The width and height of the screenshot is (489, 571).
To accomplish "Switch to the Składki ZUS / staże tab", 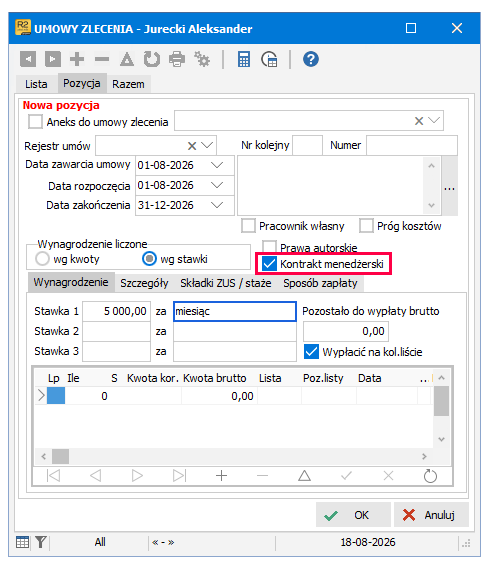I will (x=226, y=283).
